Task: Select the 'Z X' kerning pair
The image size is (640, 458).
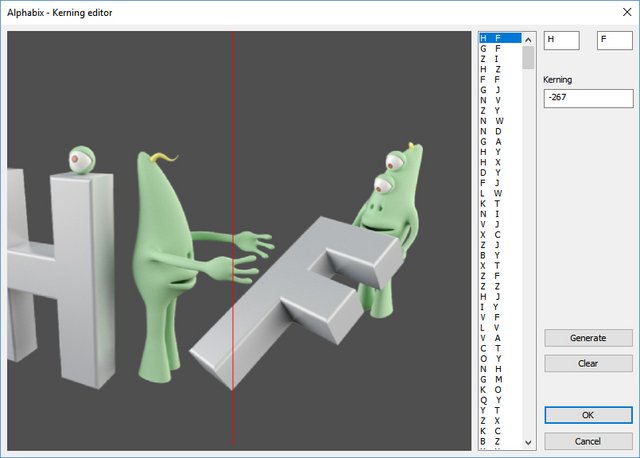Action: point(500,421)
